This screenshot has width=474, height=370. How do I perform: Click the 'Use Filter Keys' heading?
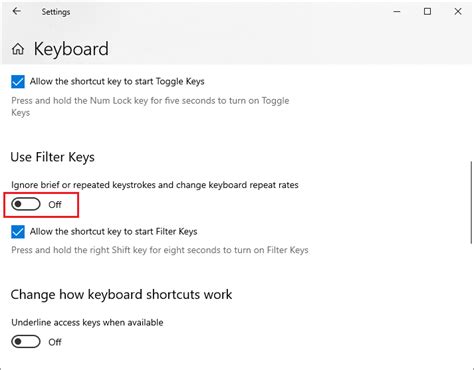click(x=52, y=157)
